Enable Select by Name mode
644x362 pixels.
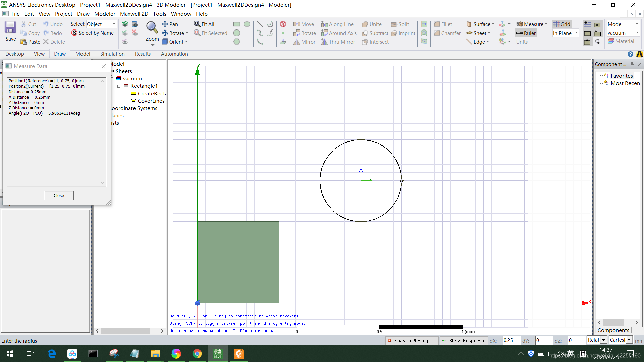pos(93,33)
